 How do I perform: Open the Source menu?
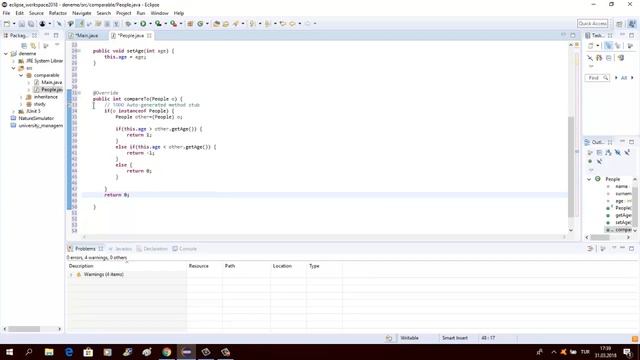click(36, 13)
